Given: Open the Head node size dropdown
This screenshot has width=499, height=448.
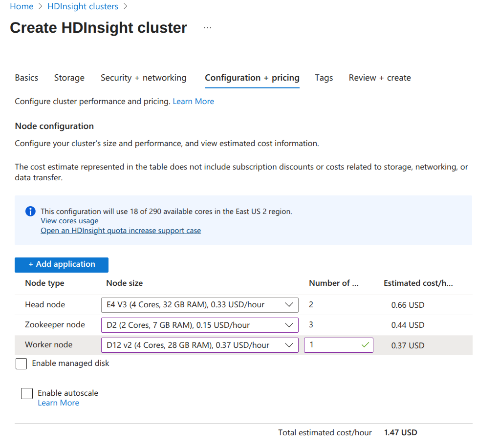Looking at the screenshot, I should (x=200, y=305).
